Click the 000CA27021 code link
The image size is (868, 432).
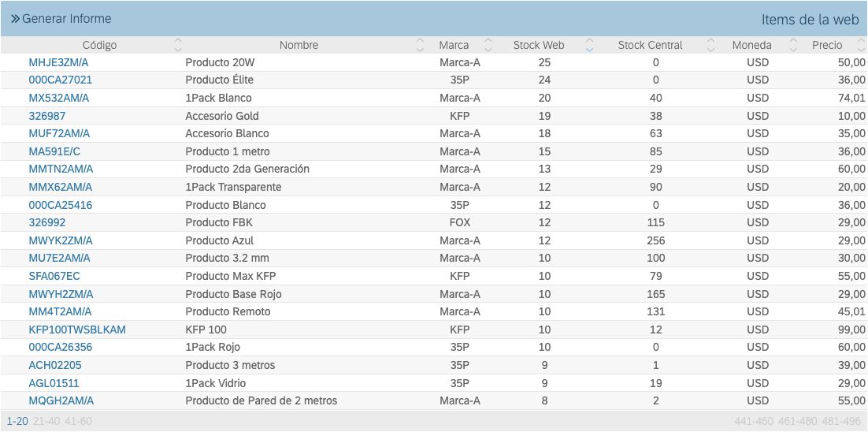pos(60,80)
